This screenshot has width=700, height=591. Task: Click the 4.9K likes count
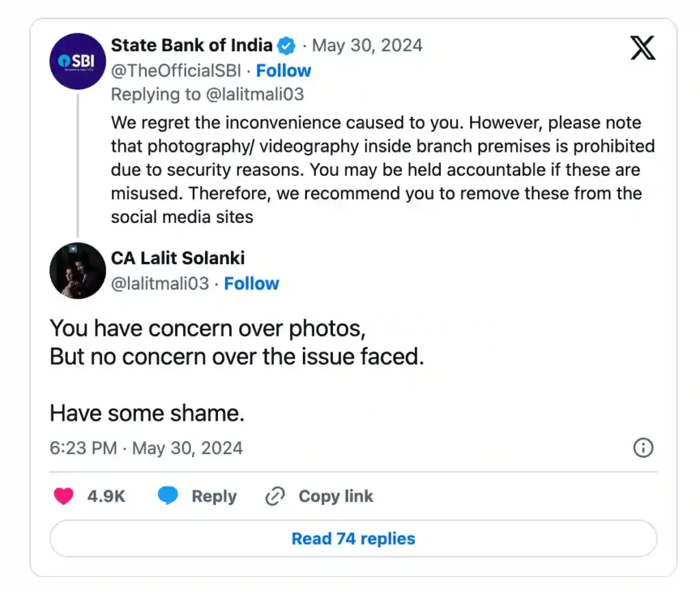pyautogui.click(x=106, y=496)
